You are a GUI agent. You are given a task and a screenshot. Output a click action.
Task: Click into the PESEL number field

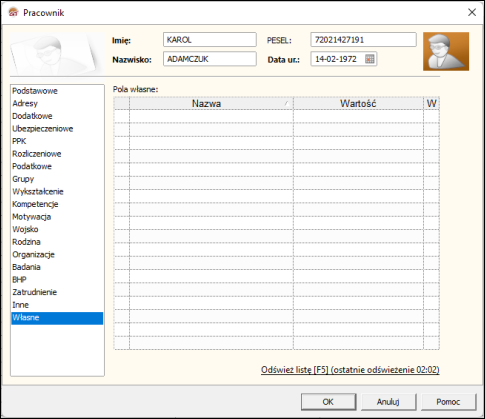click(x=363, y=40)
